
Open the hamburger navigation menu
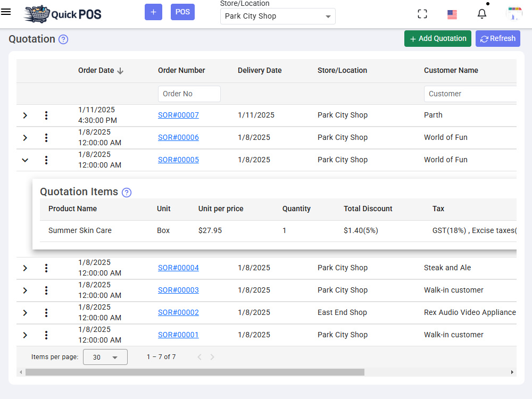coord(6,12)
